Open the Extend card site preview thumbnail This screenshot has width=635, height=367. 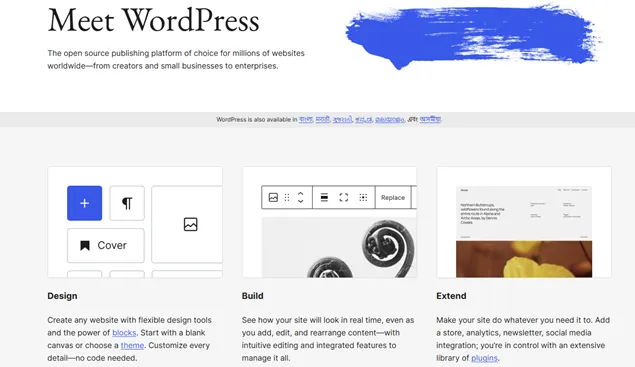coord(524,232)
